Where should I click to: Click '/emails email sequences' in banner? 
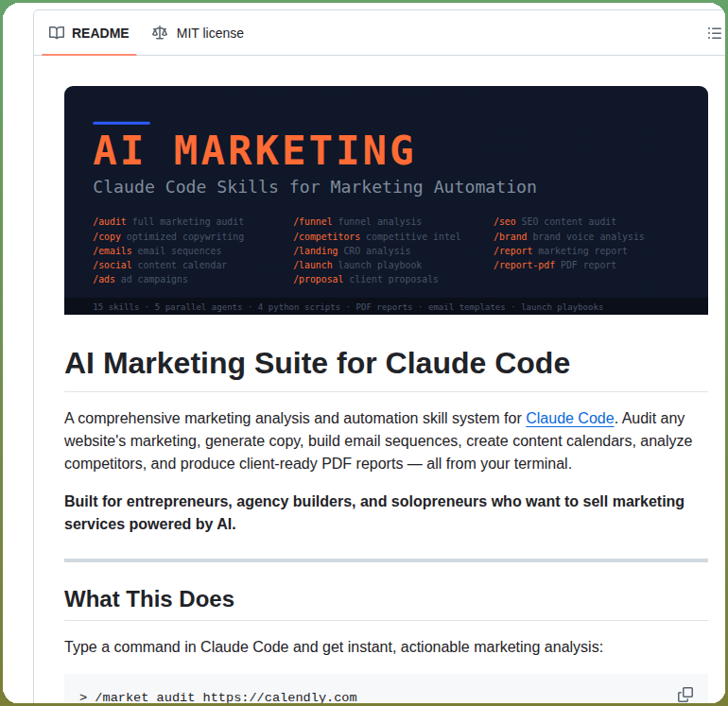[157, 251]
